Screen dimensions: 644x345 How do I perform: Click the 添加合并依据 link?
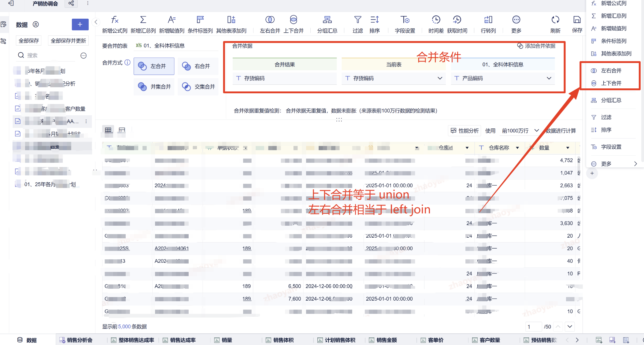tap(536, 46)
